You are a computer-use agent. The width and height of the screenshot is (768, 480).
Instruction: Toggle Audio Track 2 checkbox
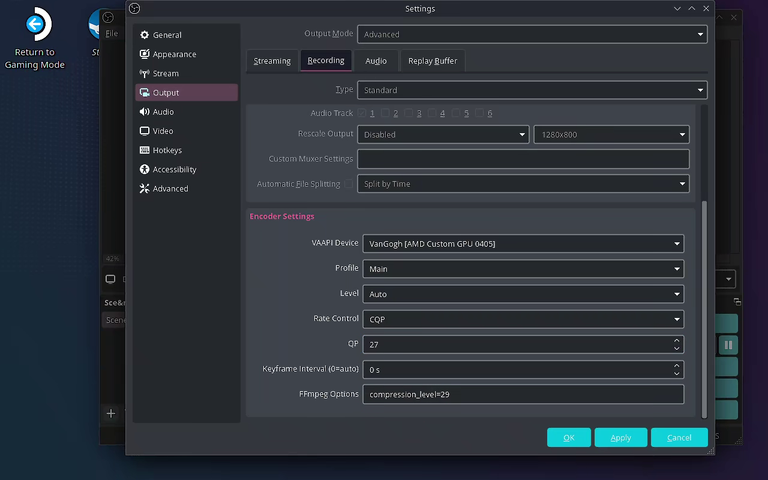click(385, 113)
